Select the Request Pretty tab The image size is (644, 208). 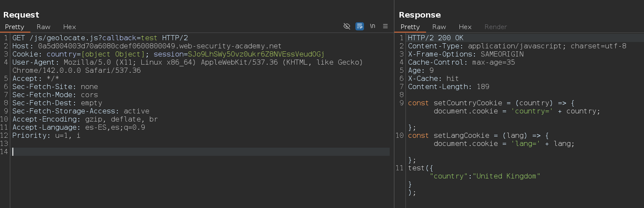[x=15, y=27]
